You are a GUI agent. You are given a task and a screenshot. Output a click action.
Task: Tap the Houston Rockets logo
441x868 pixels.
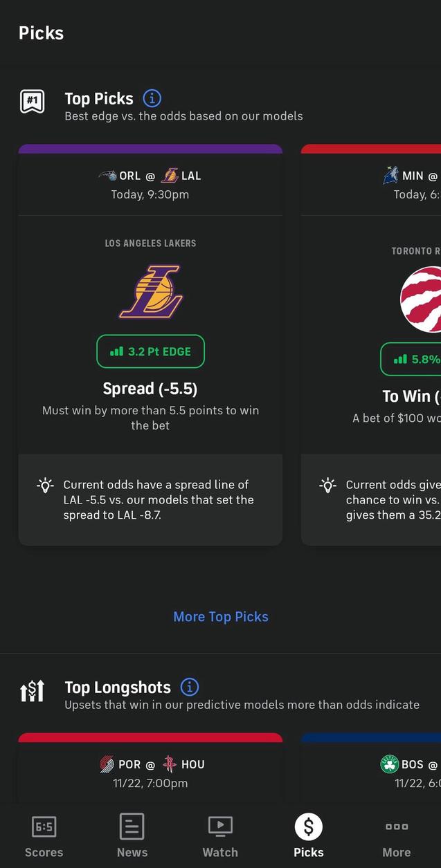pos(170,764)
